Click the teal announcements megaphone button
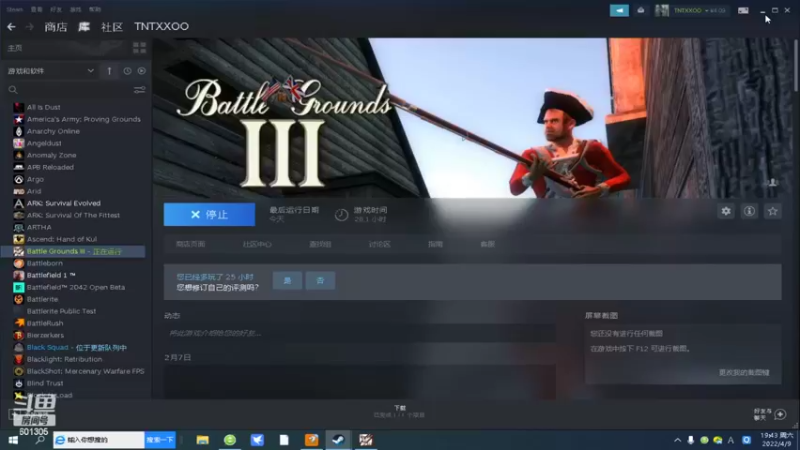The image size is (800, 450). [x=619, y=10]
